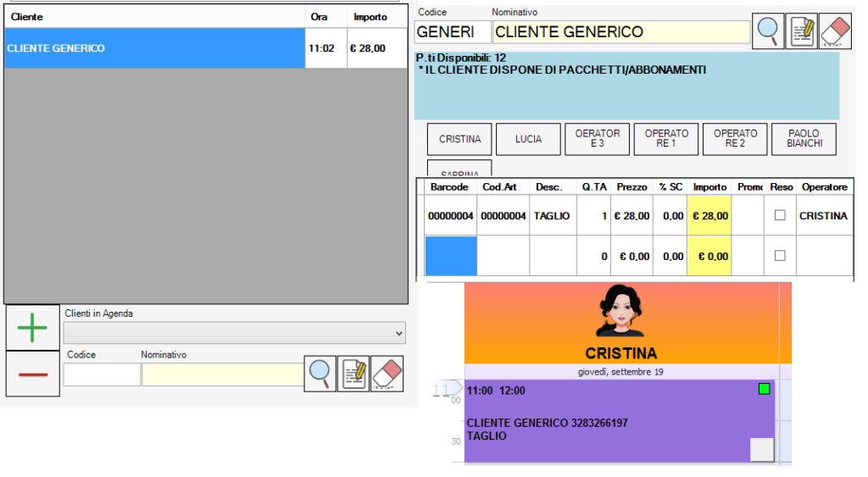
Task: Select operator CRISTINA button
Action: point(459,139)
